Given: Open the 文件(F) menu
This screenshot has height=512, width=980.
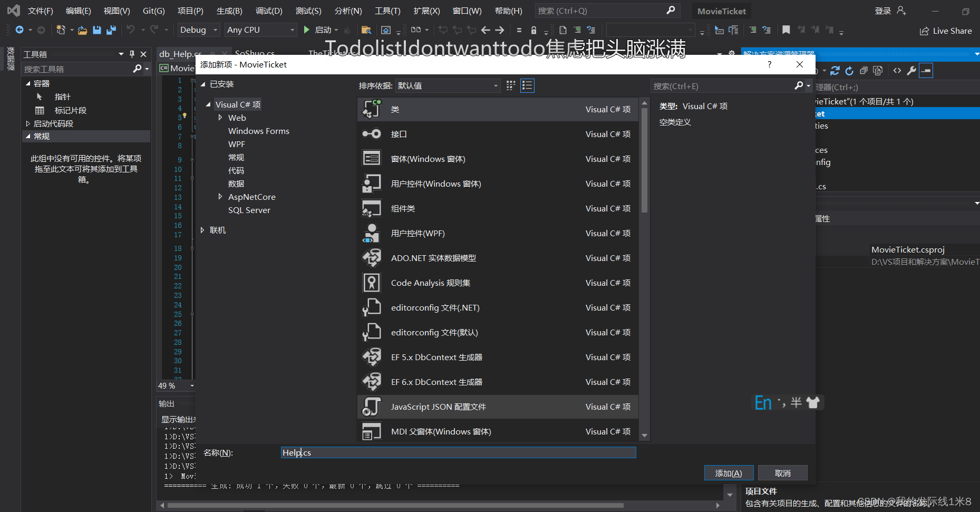Looking at the screenshot, I should [x=40, y=11].
